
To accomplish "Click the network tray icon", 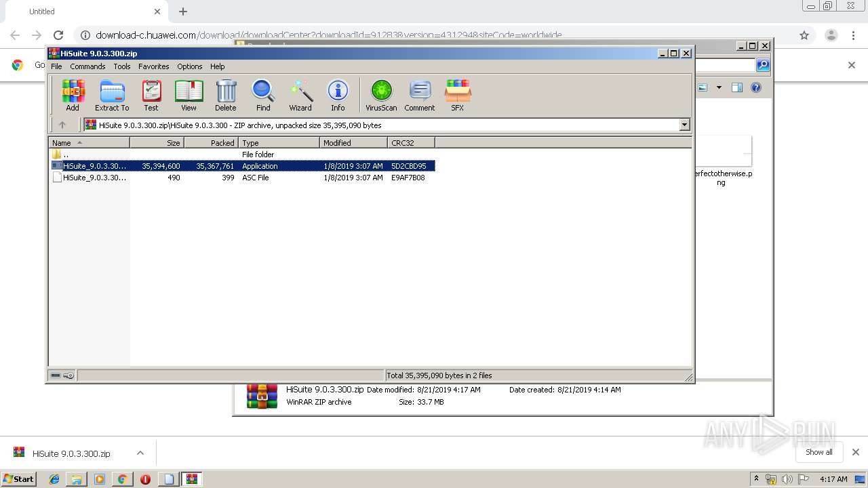I will [771, 479].
